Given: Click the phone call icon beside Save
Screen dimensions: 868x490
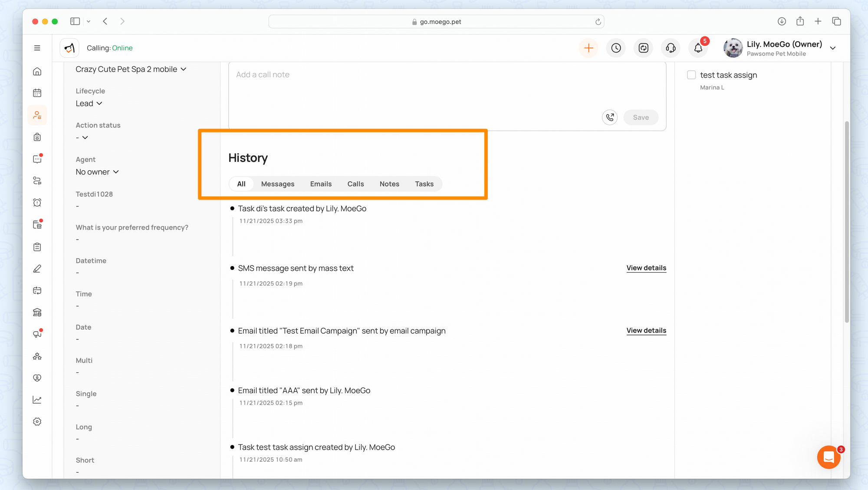Looking at the screenshot, I should [x=610, y=117].
